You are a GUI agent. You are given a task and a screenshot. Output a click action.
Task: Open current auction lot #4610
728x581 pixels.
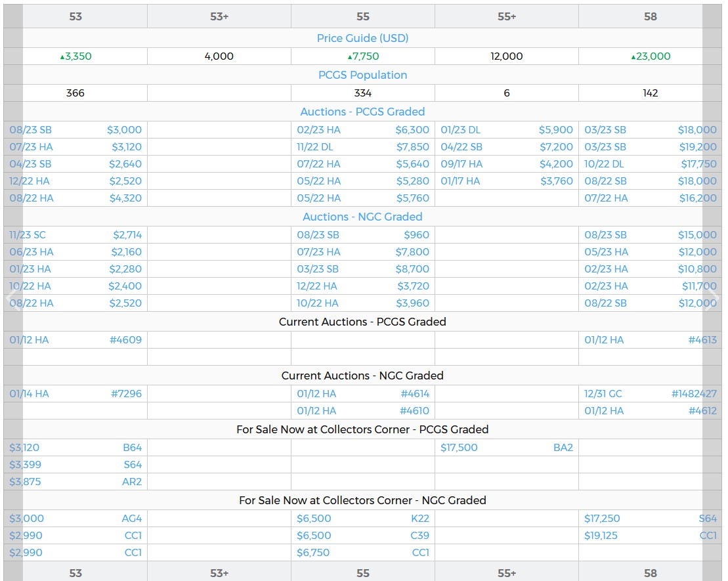click(x=363, y=410)
